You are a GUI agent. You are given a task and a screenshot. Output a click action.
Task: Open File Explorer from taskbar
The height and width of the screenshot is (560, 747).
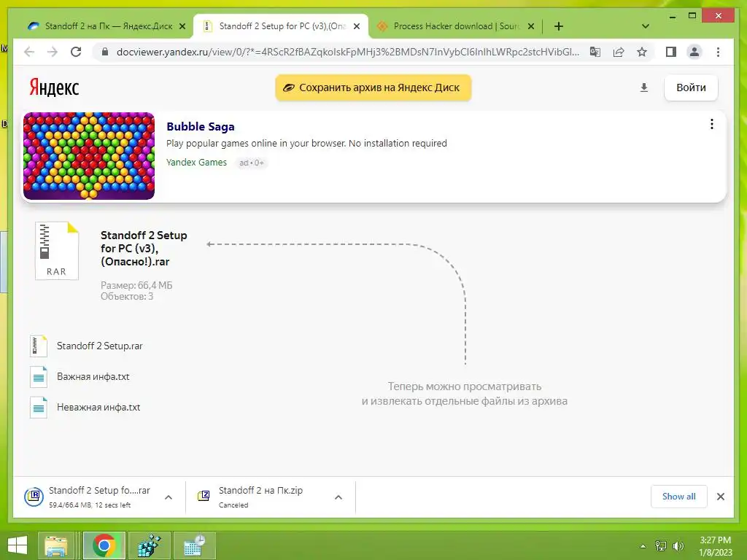click(x=56, y=545)
